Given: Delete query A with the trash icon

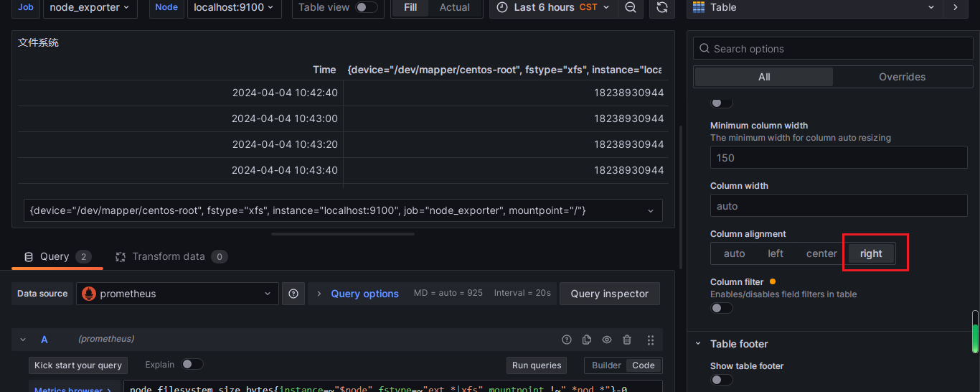Looking at the screenshot, I should pyautogui.click(x=627, y=340).
